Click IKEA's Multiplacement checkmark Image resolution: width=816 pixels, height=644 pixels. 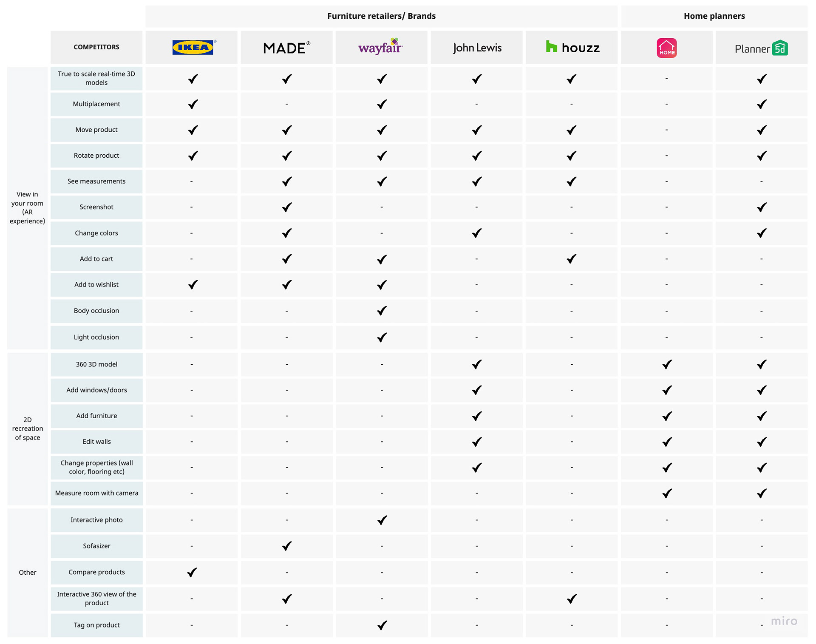pos(193,104)
